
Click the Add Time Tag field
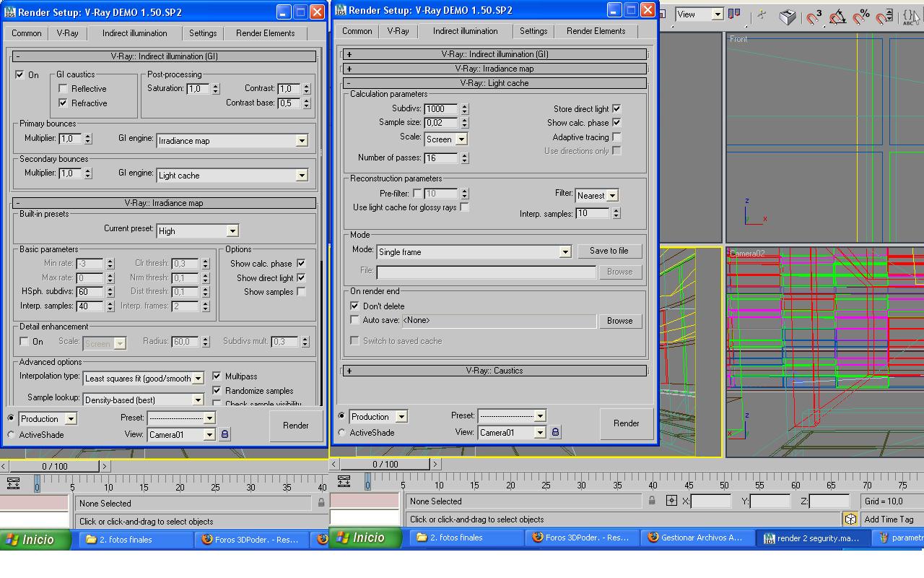click(x=893, y=519)
